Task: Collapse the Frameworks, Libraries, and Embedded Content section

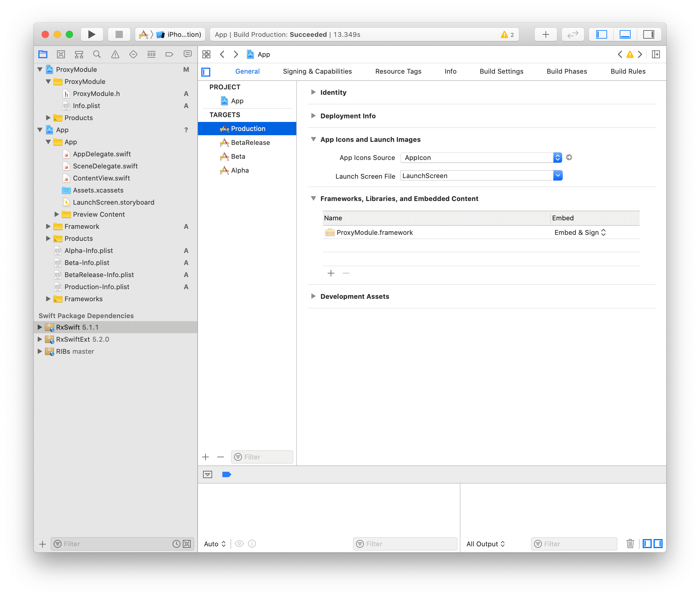Action: 313,199
